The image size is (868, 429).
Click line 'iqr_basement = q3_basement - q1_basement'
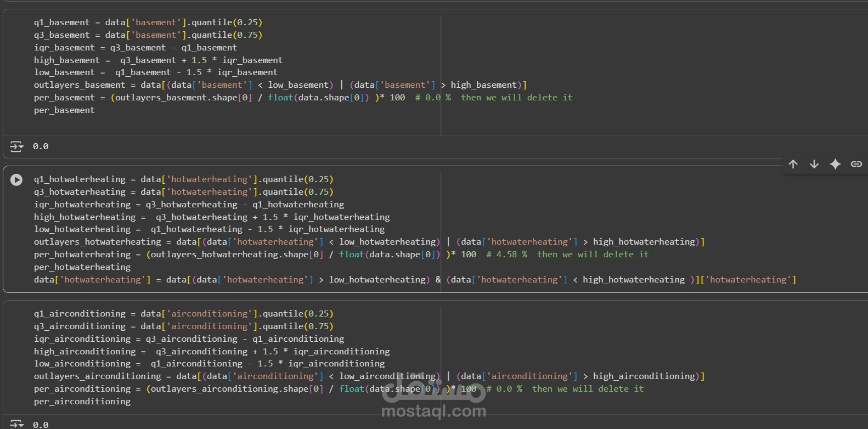click(x=136, y=48)
